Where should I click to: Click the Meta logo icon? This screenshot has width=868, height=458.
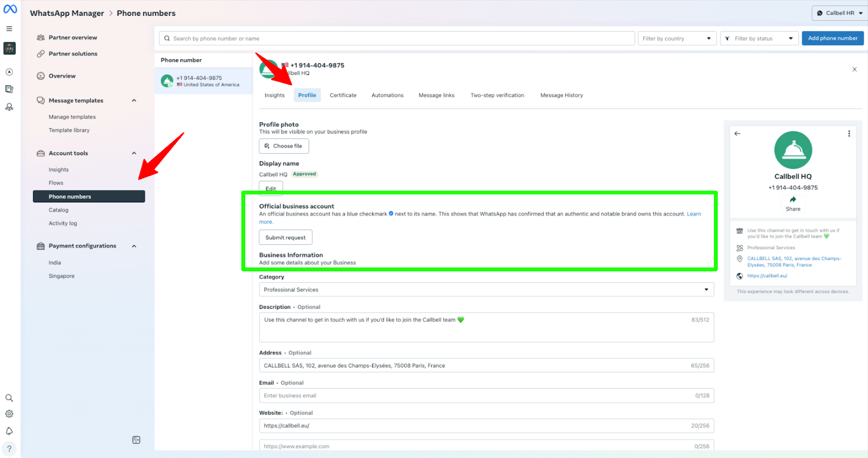(x=10, y=9)
